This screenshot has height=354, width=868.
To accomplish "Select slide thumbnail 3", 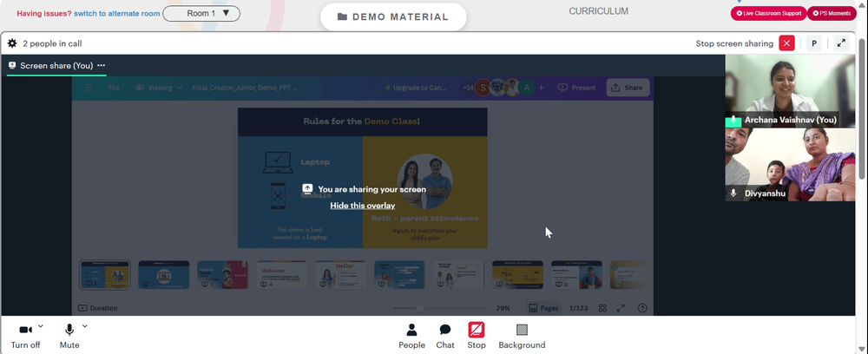I will pyautogui.click(x=222, y=275).
